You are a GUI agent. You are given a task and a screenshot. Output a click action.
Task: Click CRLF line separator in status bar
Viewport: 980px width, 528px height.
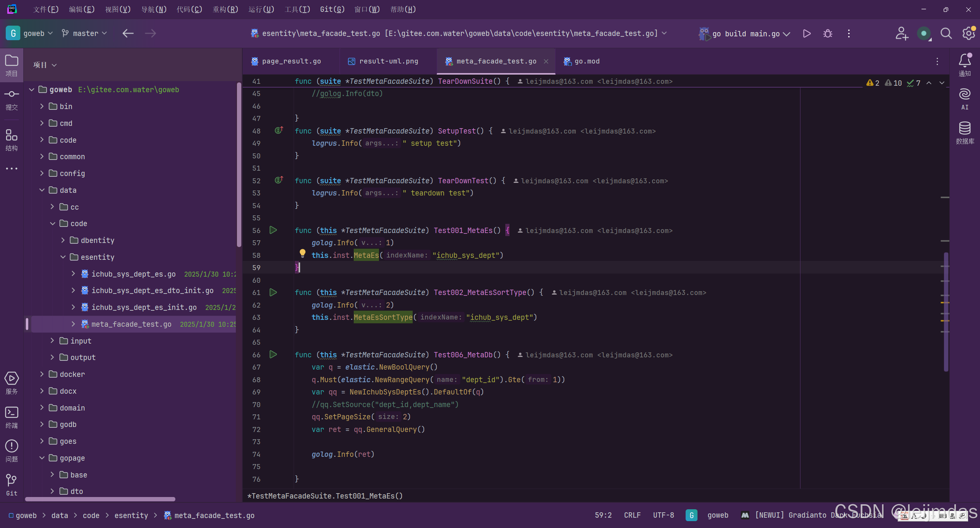coord(632,515)
